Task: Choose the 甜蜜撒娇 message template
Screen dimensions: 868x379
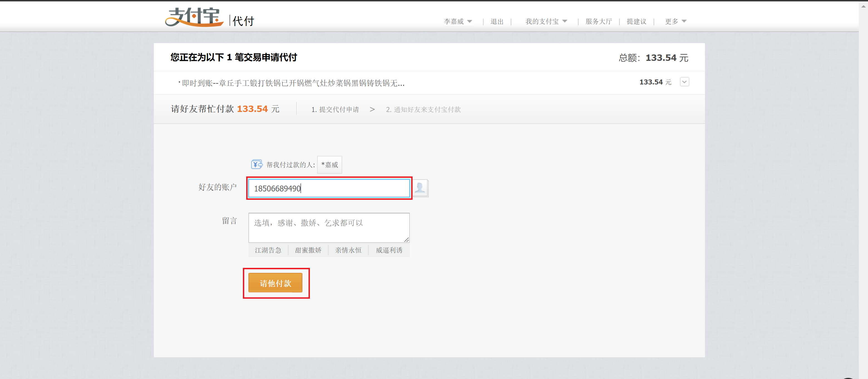Action: [308, 250]
